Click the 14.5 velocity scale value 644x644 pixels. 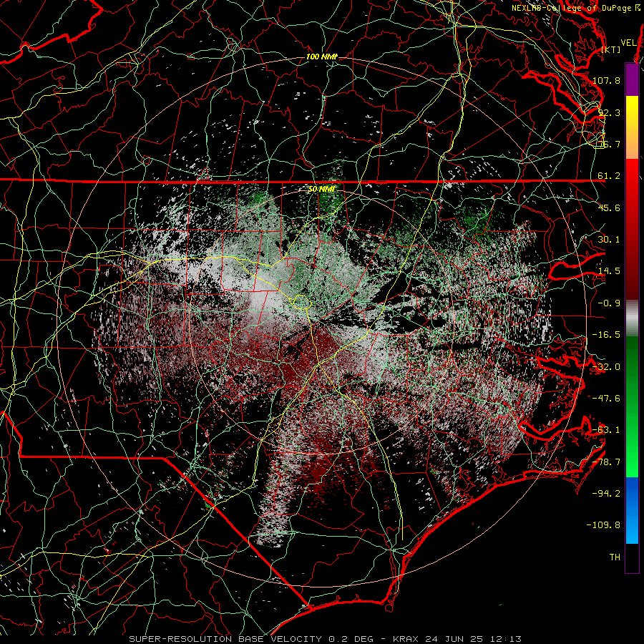point(609,271)
